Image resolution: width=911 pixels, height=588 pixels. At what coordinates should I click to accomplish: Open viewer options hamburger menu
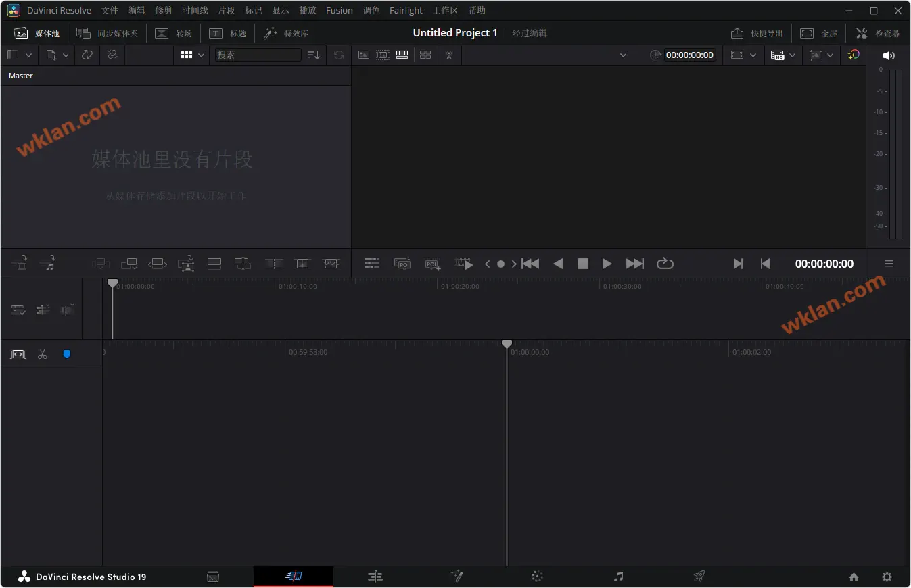[x=889, y=264]
